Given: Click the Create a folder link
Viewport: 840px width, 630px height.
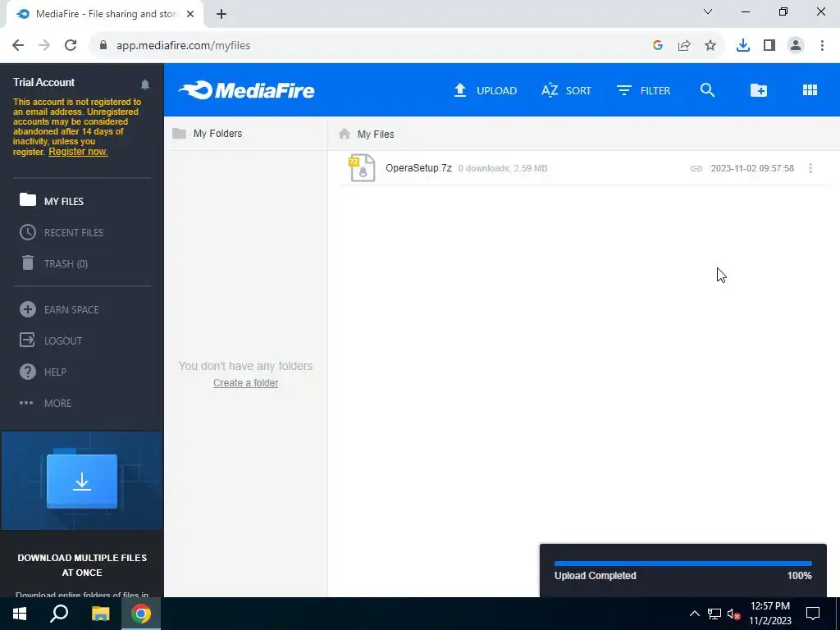Looking at the screenshot, I should pos(245,382).
